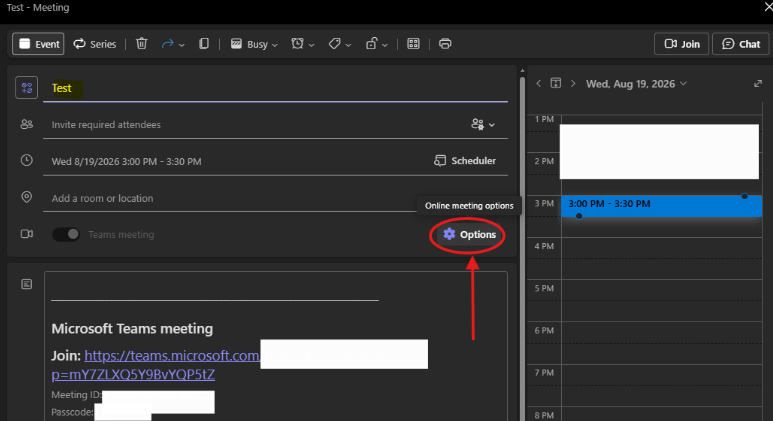Expand the categorize tag chevron
Viewport: 773px width, 421px height.
pyautogui.click(x=349, y=45)
